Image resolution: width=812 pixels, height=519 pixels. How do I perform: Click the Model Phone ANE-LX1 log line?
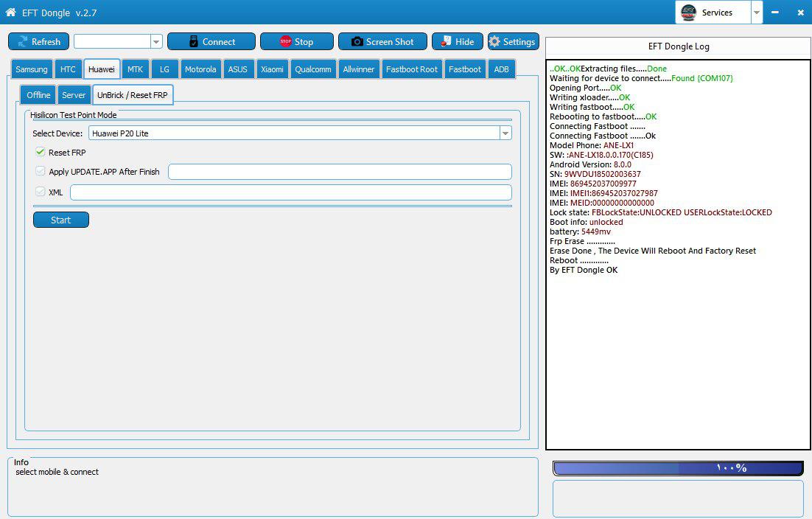(x=592, y=145)
